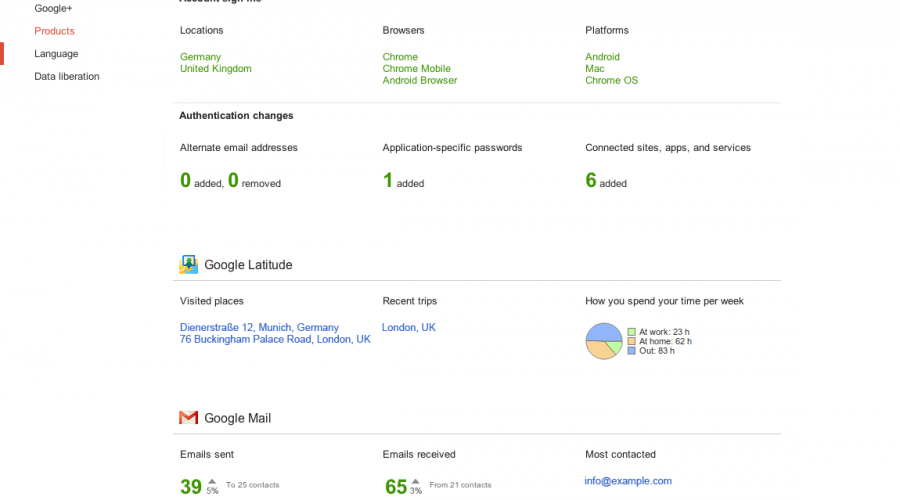Image resolution: width=900 pixels, height=500 pixels.
Task: Click the weekly time pie chart
Action: point(604,341)
